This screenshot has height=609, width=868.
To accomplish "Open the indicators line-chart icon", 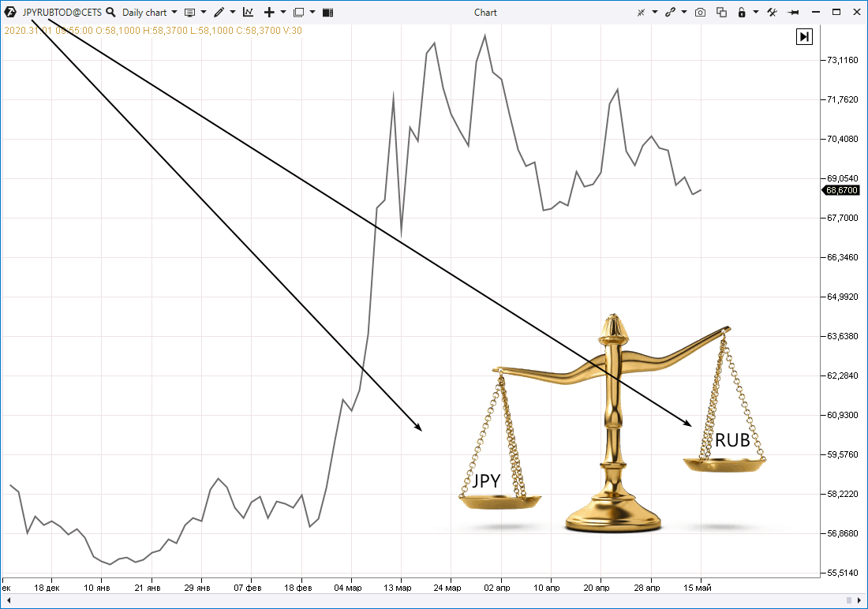I will (246, 12).
